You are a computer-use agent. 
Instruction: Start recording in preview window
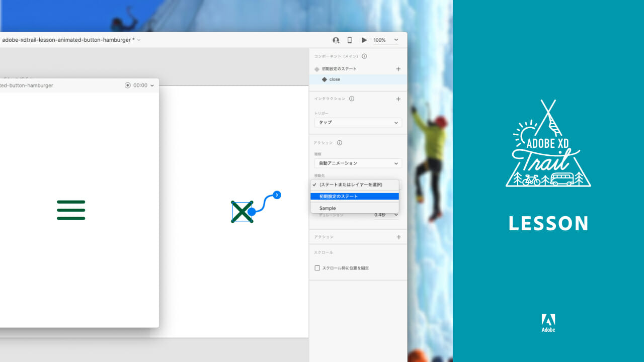(128, 85)
